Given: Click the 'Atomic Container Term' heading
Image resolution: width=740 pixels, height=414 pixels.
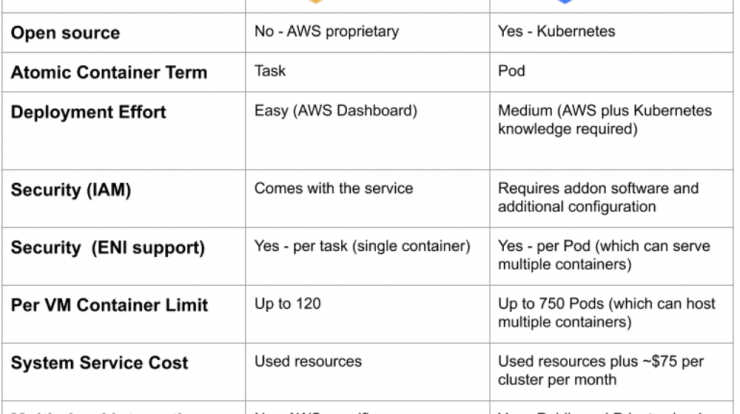Looking at the screenshot, I should [x=109, y=72].
